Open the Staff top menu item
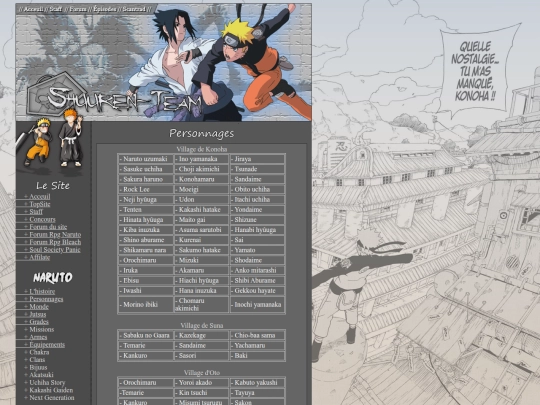540x405 pixels. 55,9
